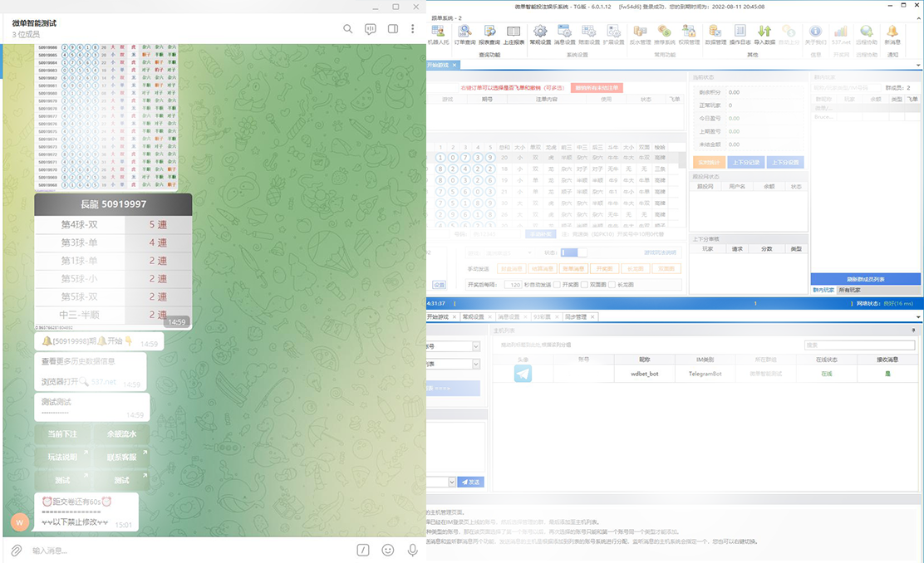Click the 实时统计 button
Image resolution: width=924 pixels, height=563 pixels.
coord(710,162)
